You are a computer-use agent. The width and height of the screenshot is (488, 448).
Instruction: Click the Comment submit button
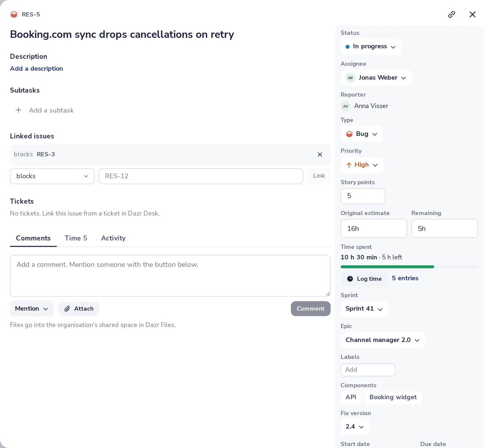(310, 309)
